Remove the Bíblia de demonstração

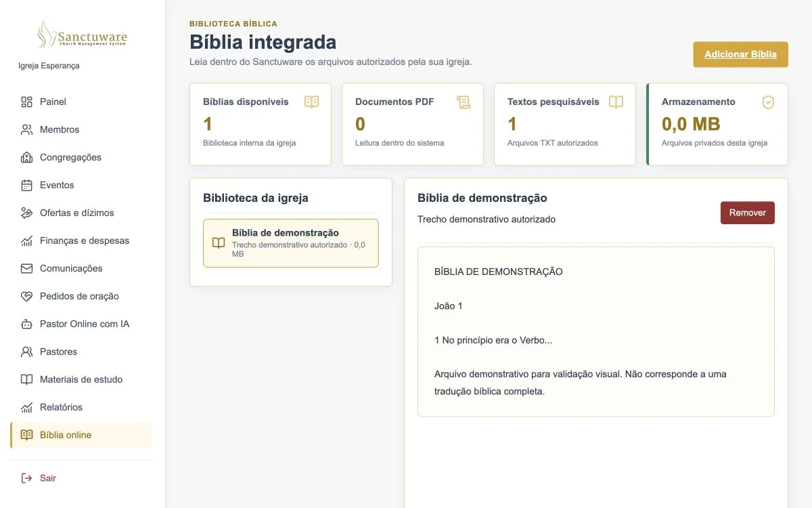pyautogui.click(x=747, y=213)
